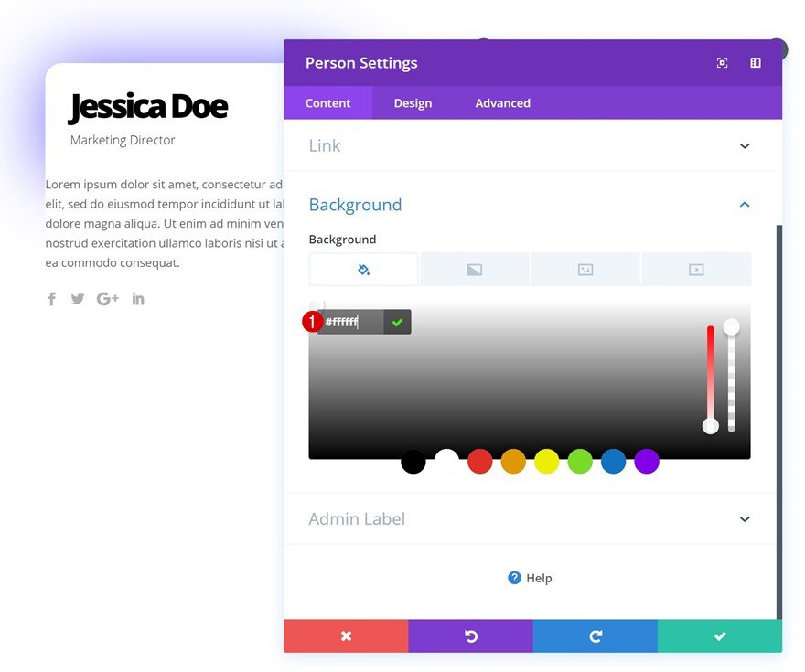Image resolution: width=805 pixels, height=672 pixels.
Task: Select the image background type icon
Action: pos(585,269)
